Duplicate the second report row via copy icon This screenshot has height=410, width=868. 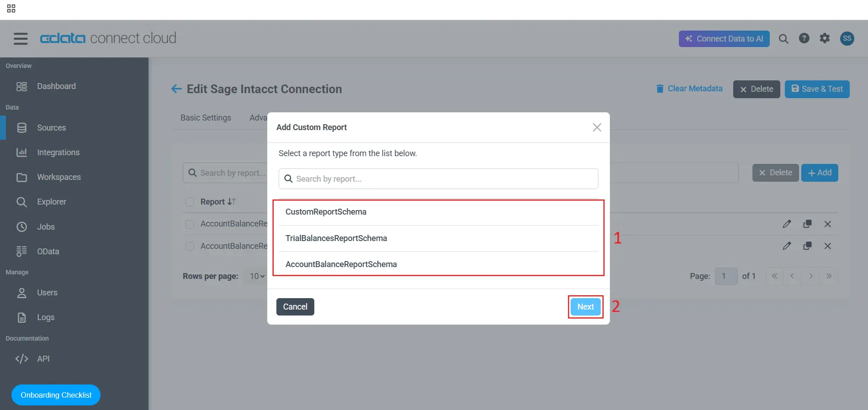click(807, 246)
